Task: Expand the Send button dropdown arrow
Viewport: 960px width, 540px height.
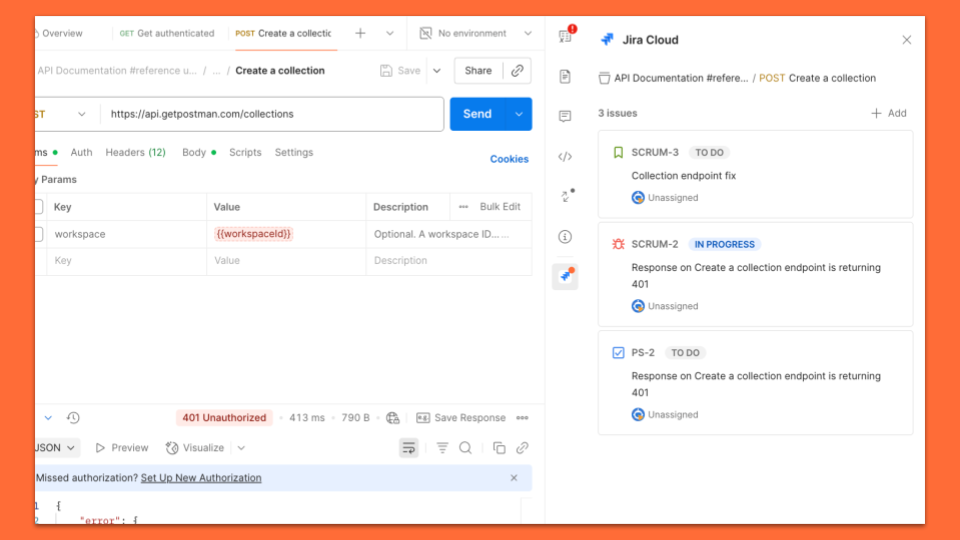Action: click(519, 114)
